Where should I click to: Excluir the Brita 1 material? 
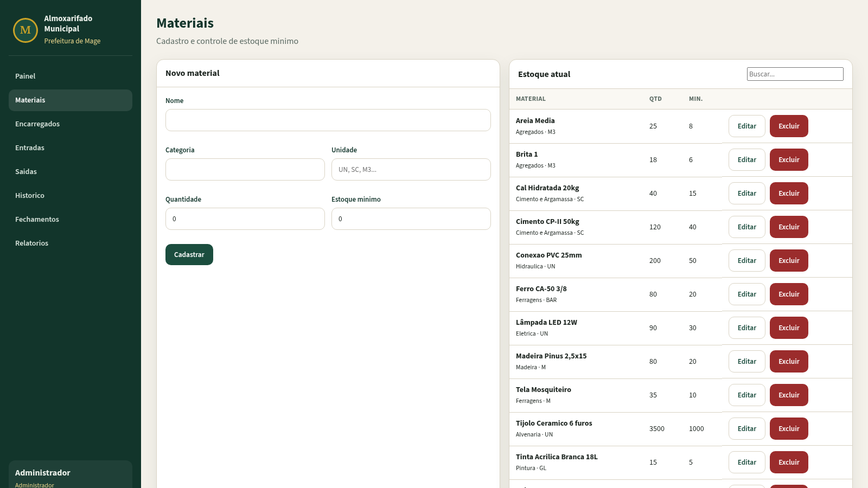[x=789, y=160]
